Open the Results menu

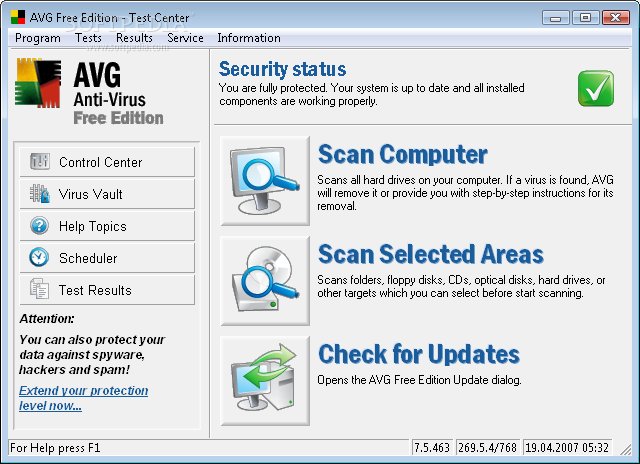(x=134, y=38)
